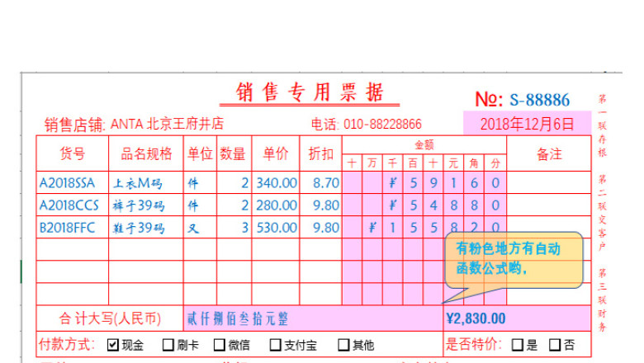Click the 金额 column header

coord(424,145)
